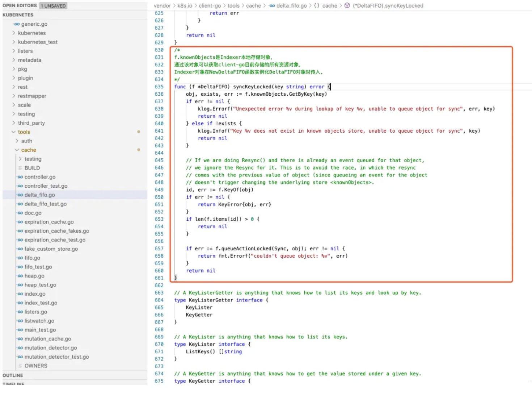Viewport: 532px width, 400px height.
Task: Collapse the tools folder
Action: (x=14, y=132)
